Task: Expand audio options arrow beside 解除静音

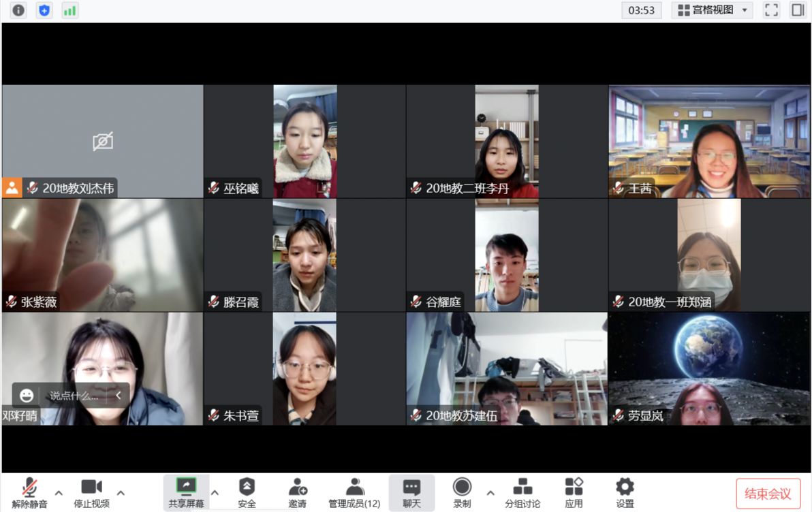Action: click(59, 493)
